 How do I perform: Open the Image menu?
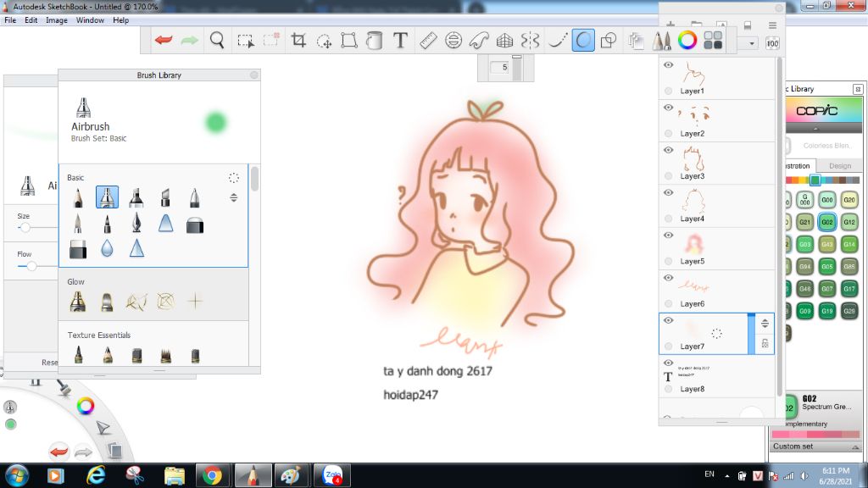[x=57, y=20]
